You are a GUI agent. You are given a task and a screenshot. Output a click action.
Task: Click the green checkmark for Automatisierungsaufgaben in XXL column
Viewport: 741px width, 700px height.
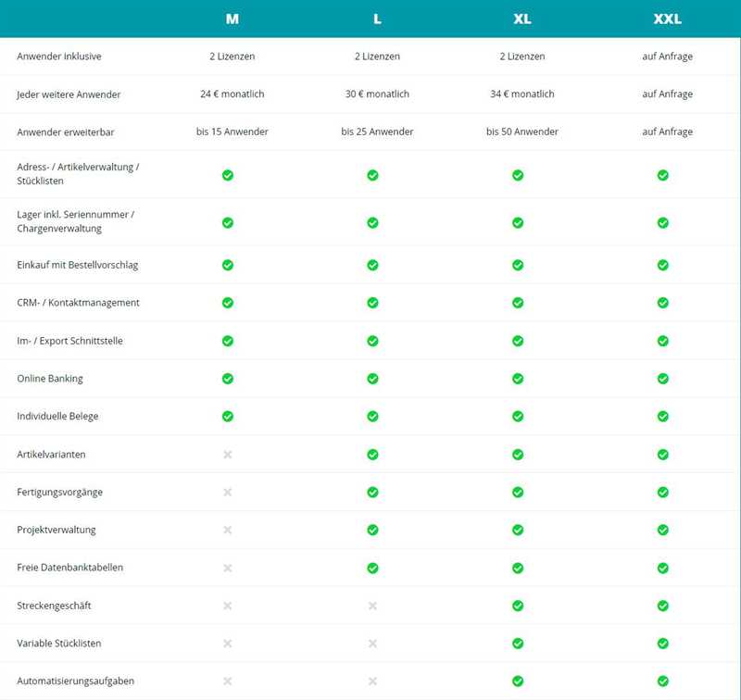click(x=663, y=681)
